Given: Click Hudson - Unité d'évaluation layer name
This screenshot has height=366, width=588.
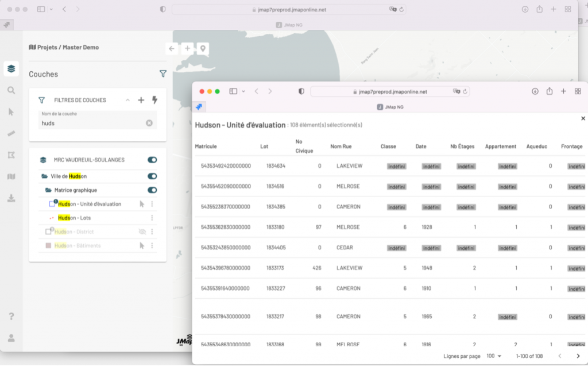Looking at the screenshot, I should tap(90, 204).
